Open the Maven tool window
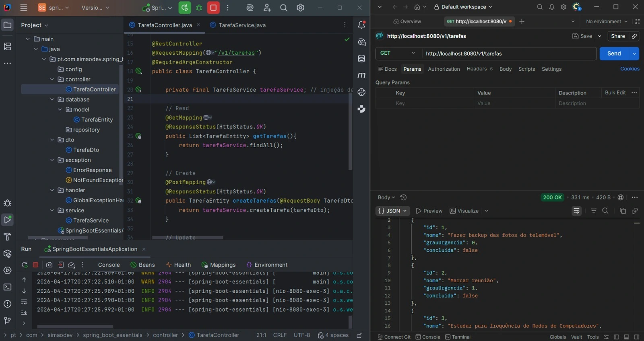644x341 pixels. tap(361, 75)
